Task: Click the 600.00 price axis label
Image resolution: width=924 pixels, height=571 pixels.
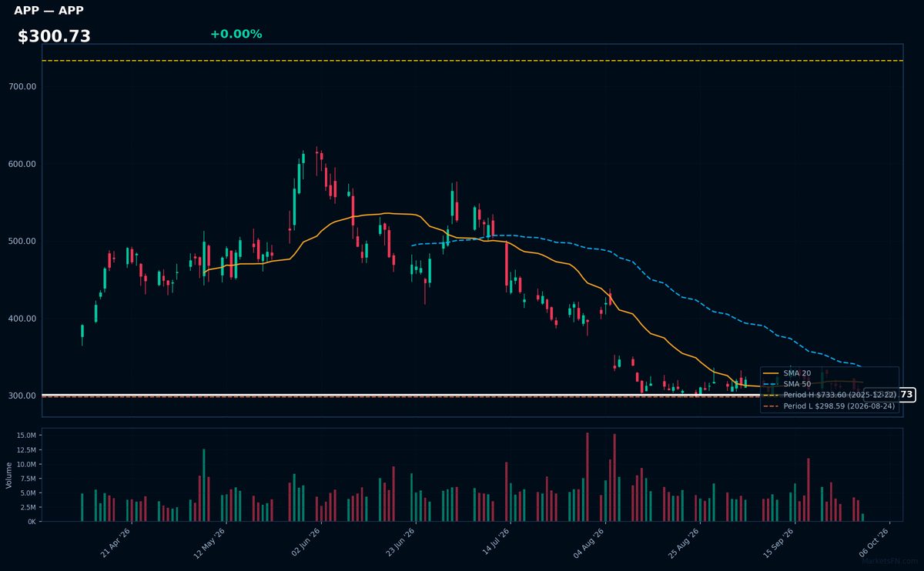Action: coord(22,164)
